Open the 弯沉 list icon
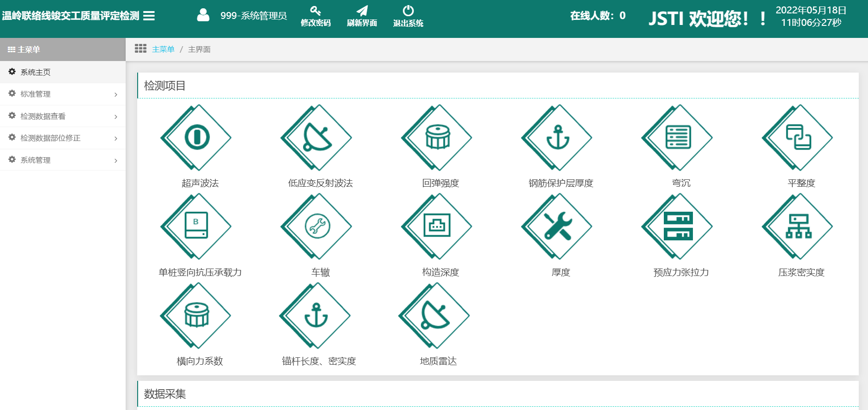Screen dimensions: 868x410 click(678, 137)
